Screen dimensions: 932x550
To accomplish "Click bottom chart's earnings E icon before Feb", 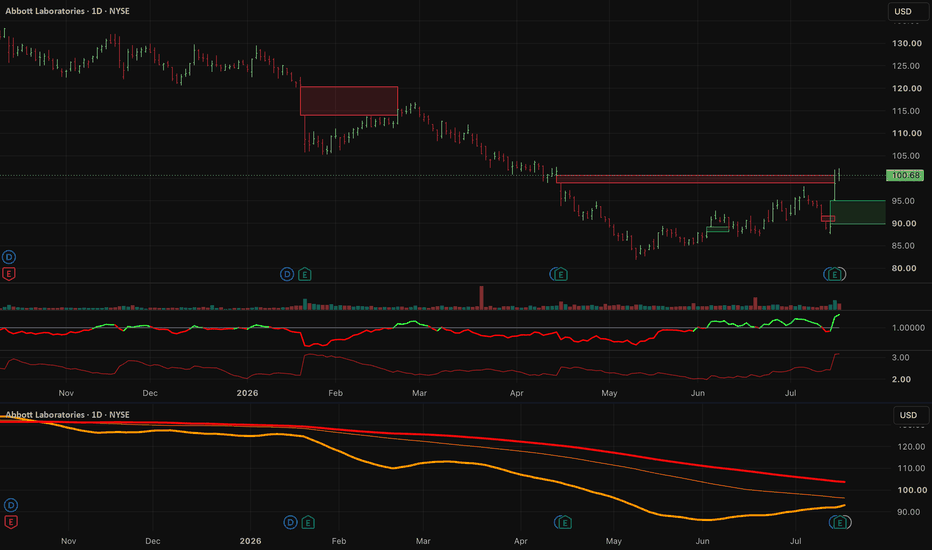I will 307,522.
